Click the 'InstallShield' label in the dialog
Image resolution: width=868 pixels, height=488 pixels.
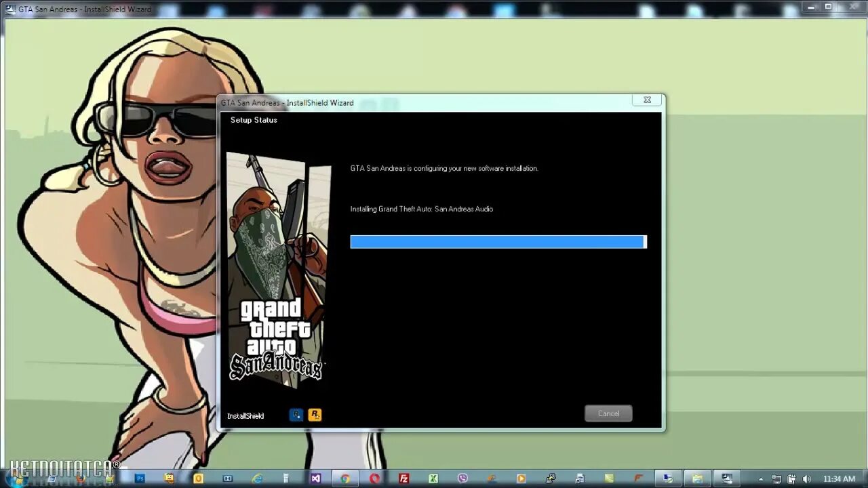245,416
